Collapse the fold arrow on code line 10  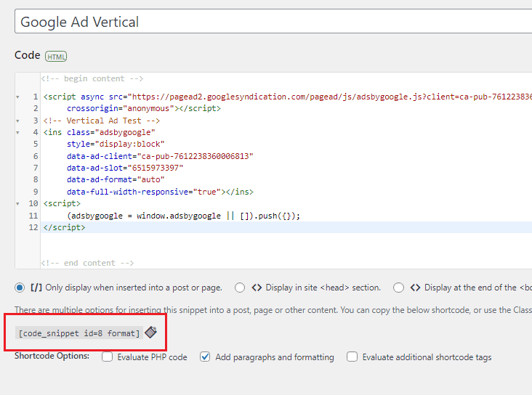tap(17, 204)
